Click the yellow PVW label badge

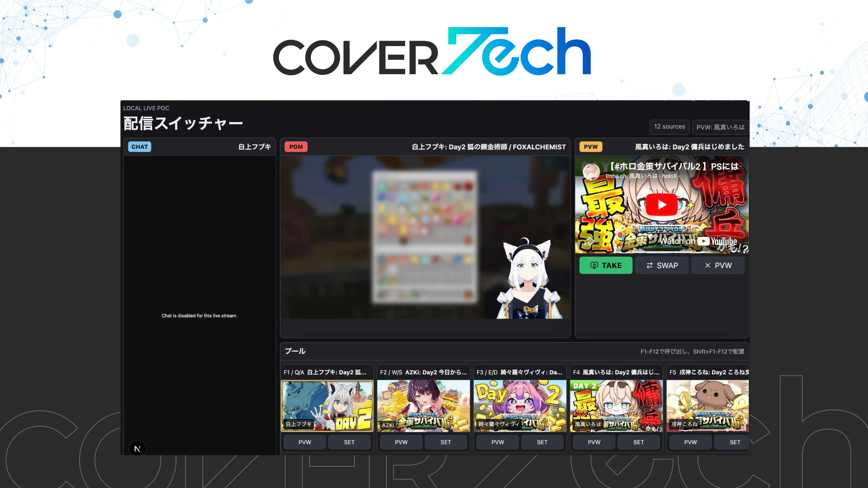point(591,147)
